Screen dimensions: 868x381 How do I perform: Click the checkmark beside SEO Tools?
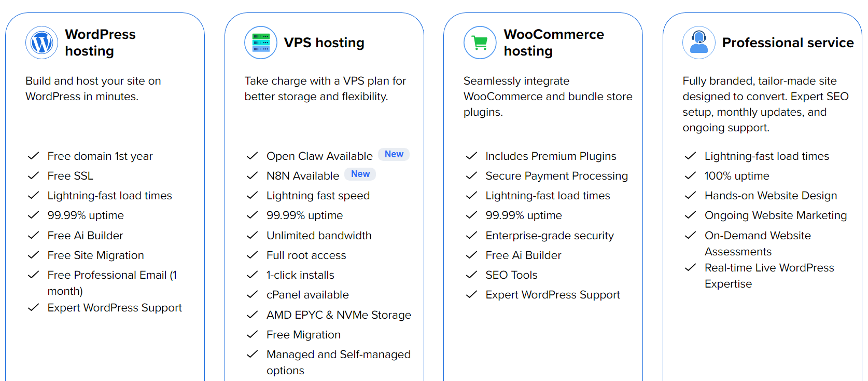coord(471,275)
